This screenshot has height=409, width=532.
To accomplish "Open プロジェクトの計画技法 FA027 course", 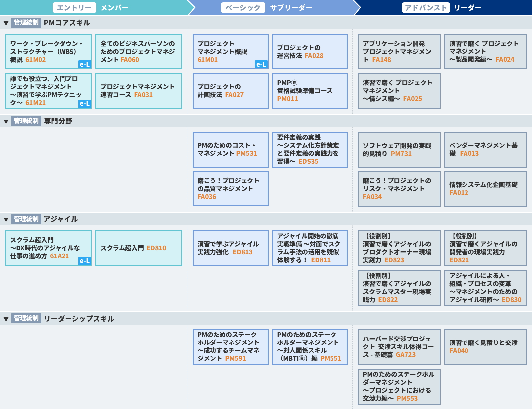I will (x=230, y=91).
